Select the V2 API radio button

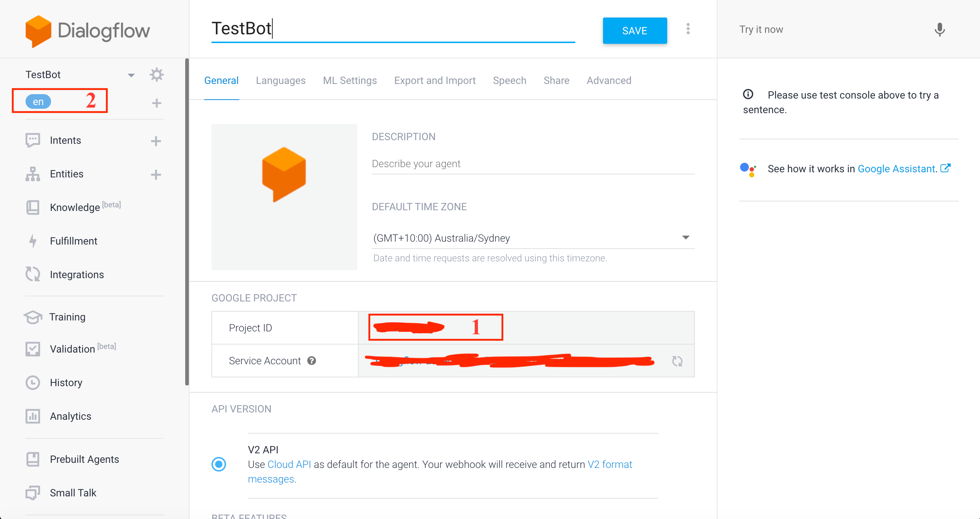(219, 464)
